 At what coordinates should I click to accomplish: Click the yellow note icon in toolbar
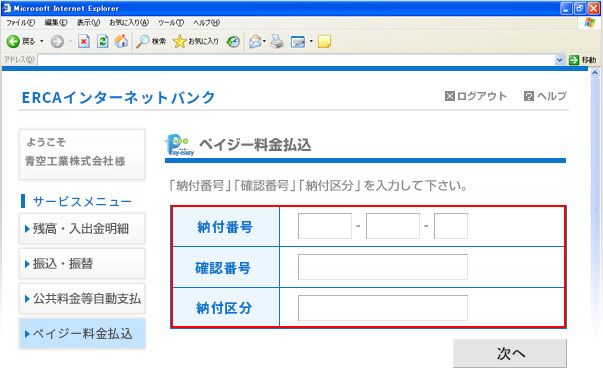click(324, 41)
